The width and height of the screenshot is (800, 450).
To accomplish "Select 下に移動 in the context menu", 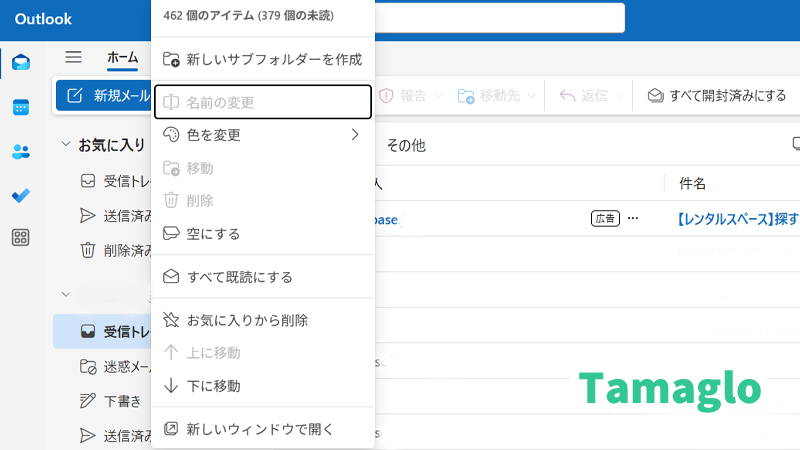I will (213, 385).
